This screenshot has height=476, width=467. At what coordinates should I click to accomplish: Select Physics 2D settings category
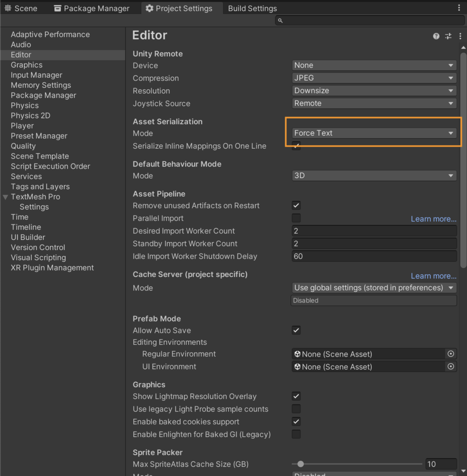[31, 116]
